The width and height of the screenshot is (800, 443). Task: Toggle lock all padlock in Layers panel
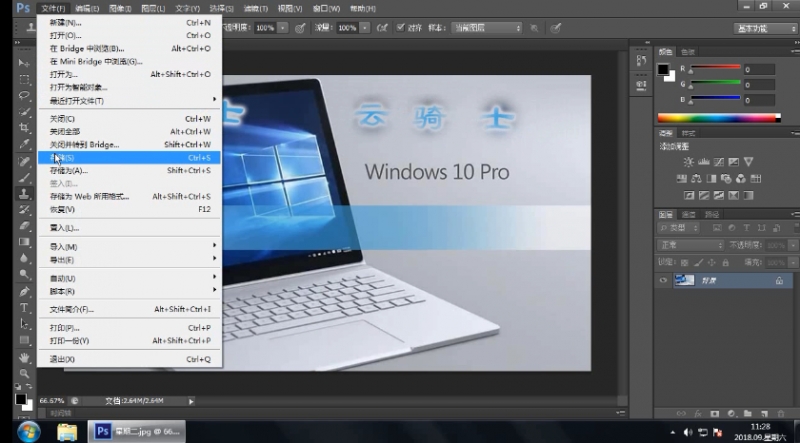726,262
